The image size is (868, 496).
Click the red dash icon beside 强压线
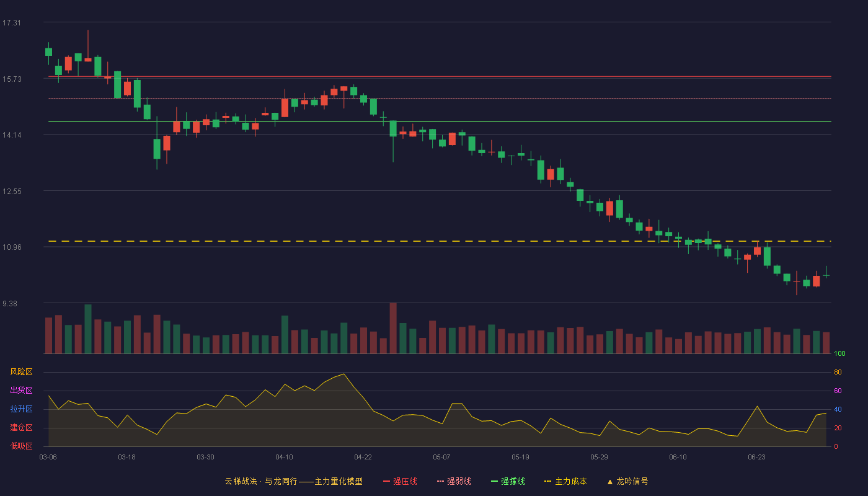click(x=386, y=481)
